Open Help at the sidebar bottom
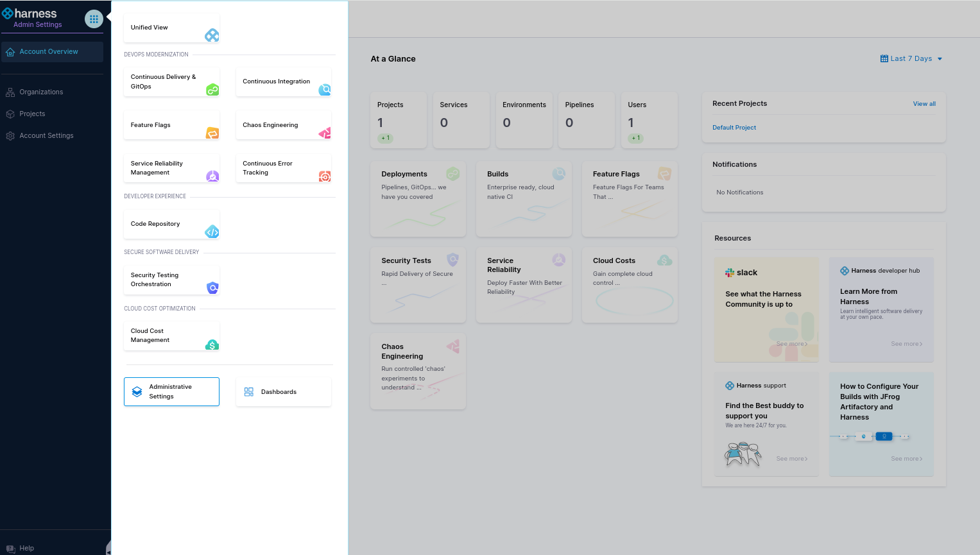980x555 pixels. (x=26, y=548)
